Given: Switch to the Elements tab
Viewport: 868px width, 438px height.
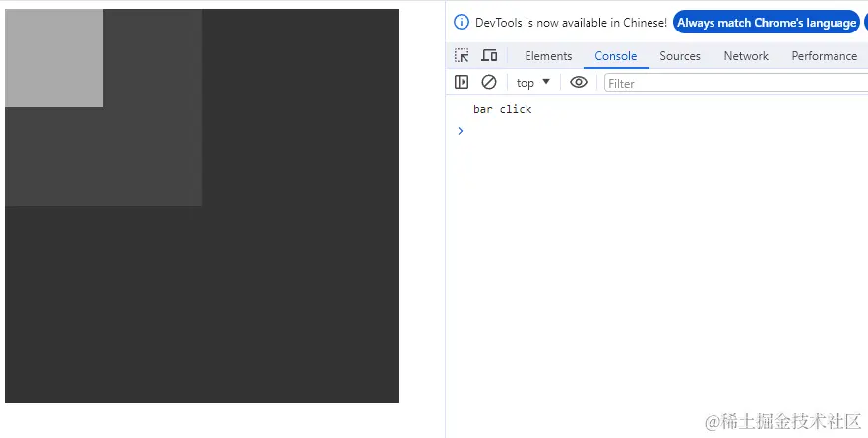Looking at the screenshot, I should pyautogui.click(x=548, y=56).
